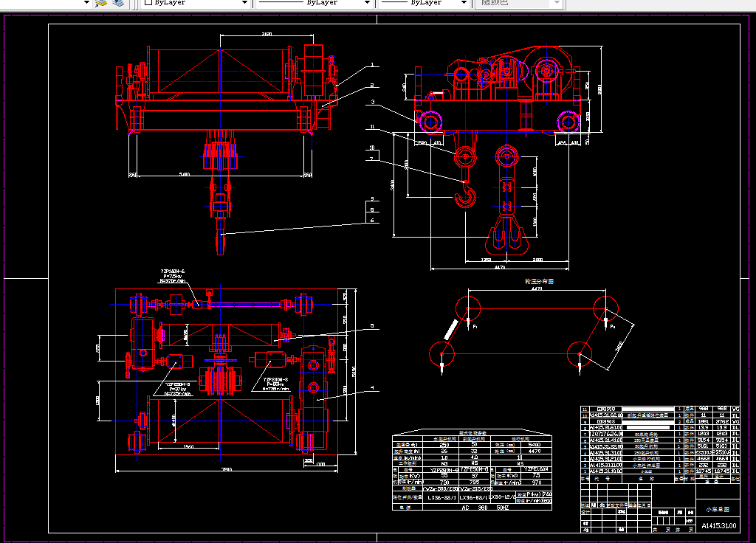Click the P1 wheel load label
Screen dimensions: 756x543
pyautogui.click(x=475, y=327)
